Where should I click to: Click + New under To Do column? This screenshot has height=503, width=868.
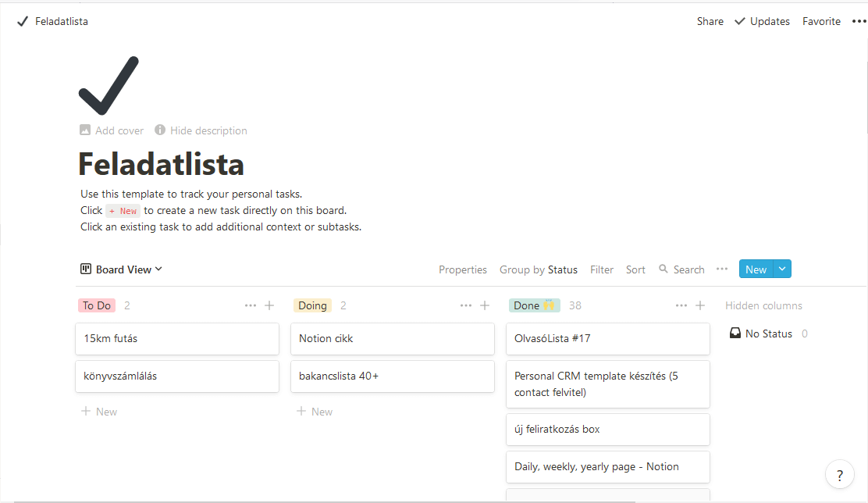coord(99,412)
